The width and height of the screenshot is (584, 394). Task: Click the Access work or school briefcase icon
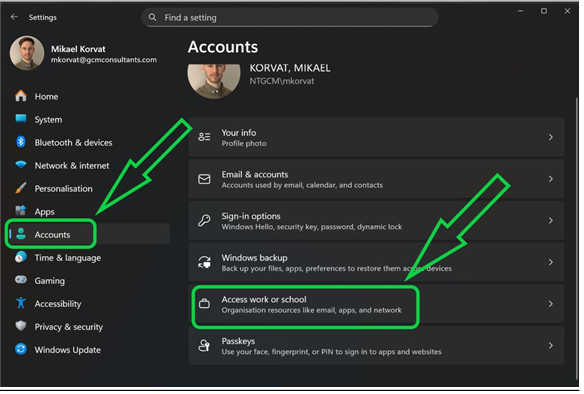[204, 304]
